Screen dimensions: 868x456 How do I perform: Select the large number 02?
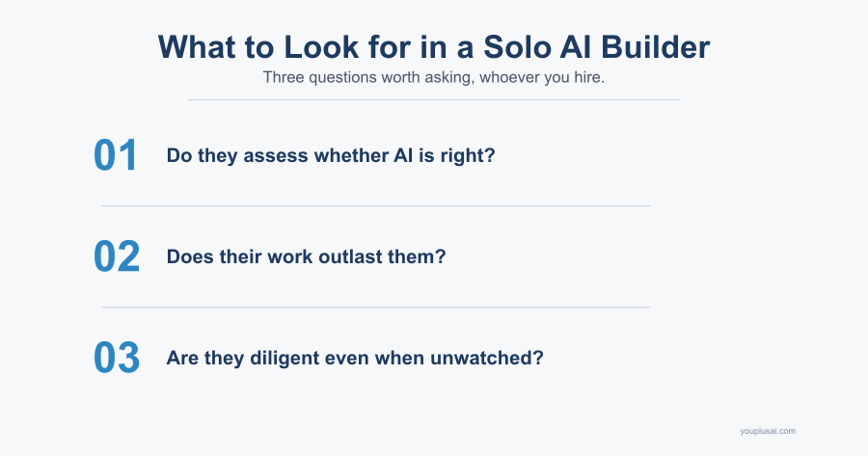[117, 256]
